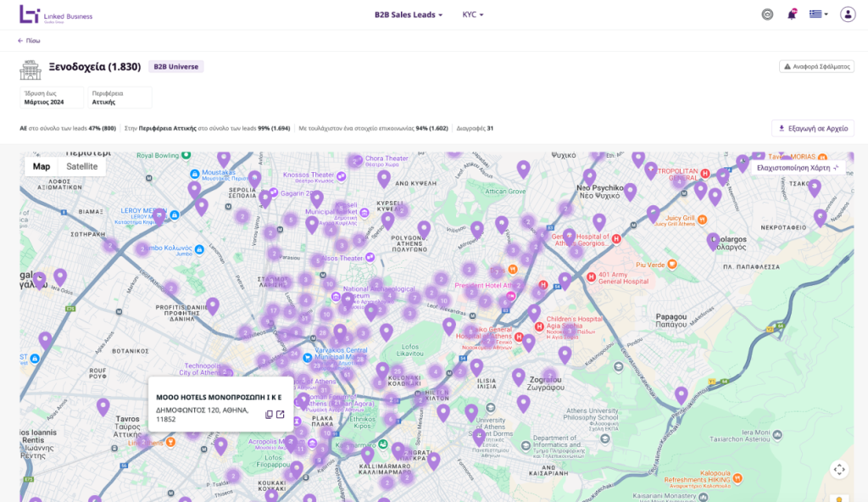Click the B2B Universe tag

(x=176, y=66)
